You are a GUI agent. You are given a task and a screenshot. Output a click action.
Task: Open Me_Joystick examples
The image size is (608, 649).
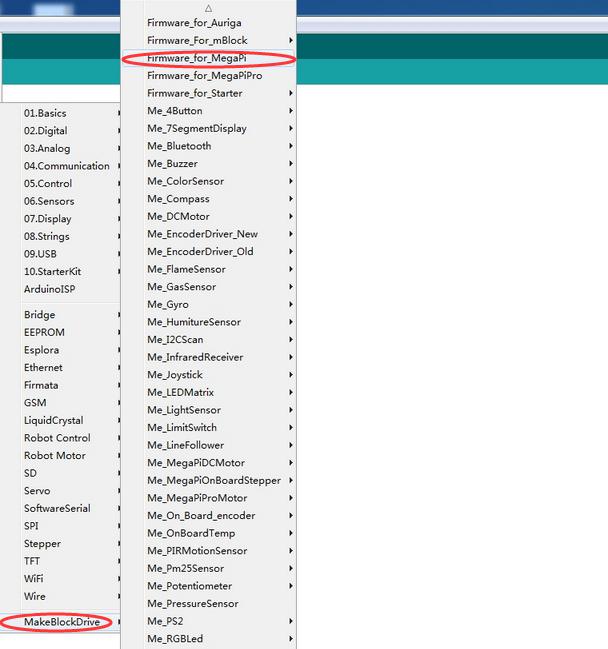click(209, 375)
